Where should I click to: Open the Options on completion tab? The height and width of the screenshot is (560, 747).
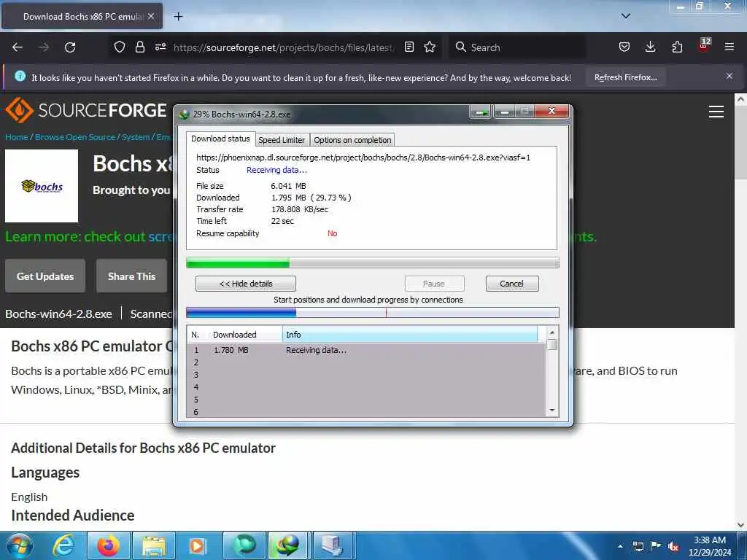point(352,140)
